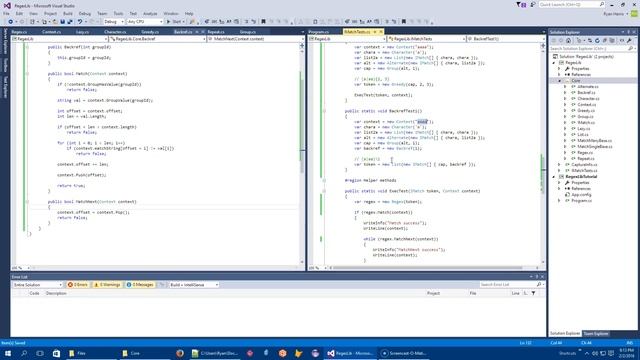
Task: Click the notifications flag icon in title bar
Action: 521,4
